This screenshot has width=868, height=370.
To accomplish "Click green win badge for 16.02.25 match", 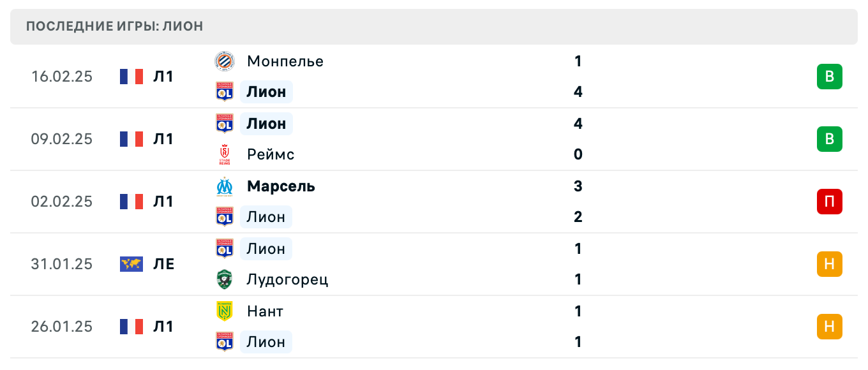I will [829, 77].
